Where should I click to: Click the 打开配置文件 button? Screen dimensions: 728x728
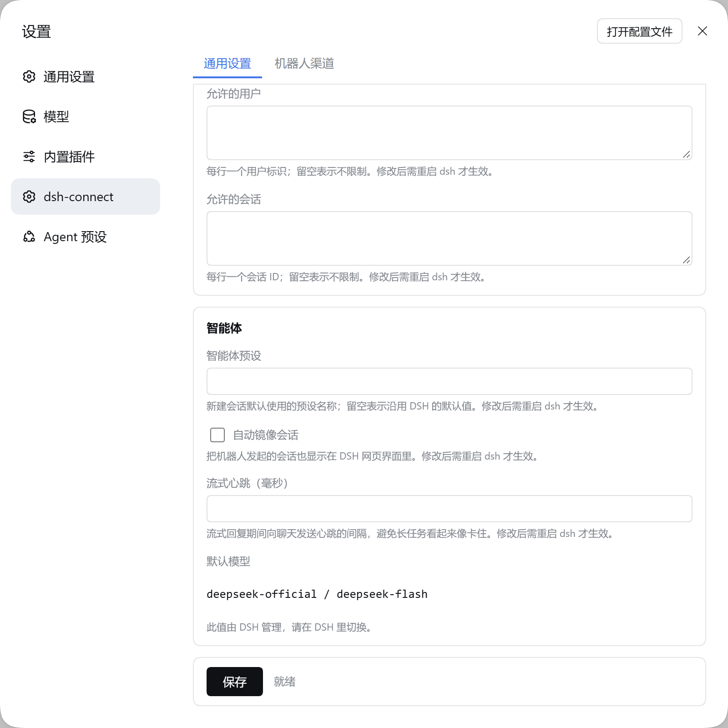pyautogui.click(x=640, y=31)
